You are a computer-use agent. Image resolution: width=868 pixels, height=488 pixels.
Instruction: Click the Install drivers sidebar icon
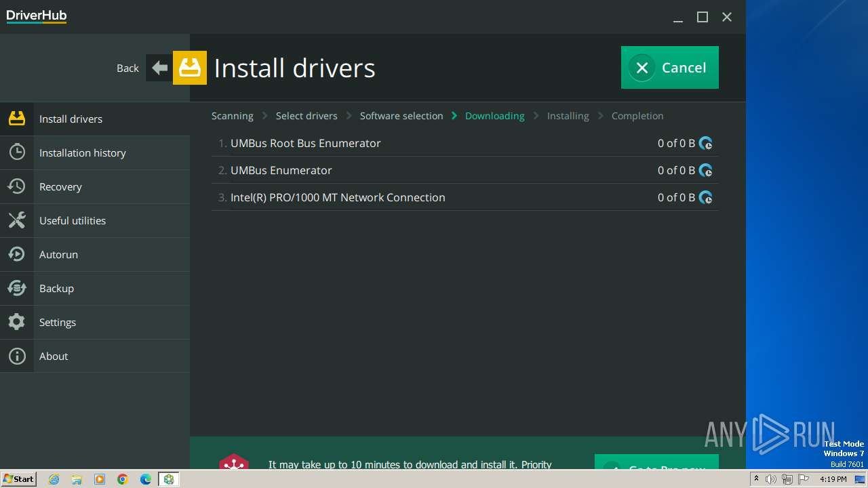coord(17,119)
